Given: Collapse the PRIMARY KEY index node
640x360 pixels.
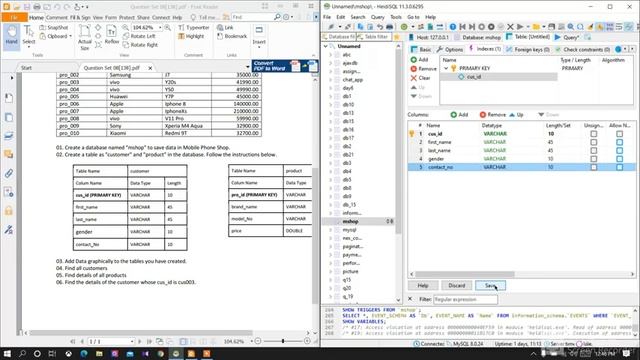Looking at the screenshot, I should (x=446, y=68).
